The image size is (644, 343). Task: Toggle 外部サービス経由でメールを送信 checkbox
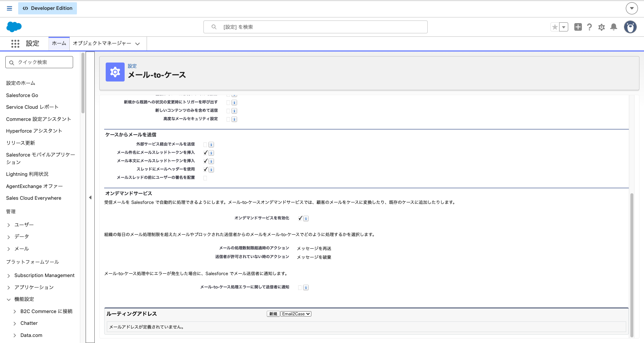[x=205, y=145]
